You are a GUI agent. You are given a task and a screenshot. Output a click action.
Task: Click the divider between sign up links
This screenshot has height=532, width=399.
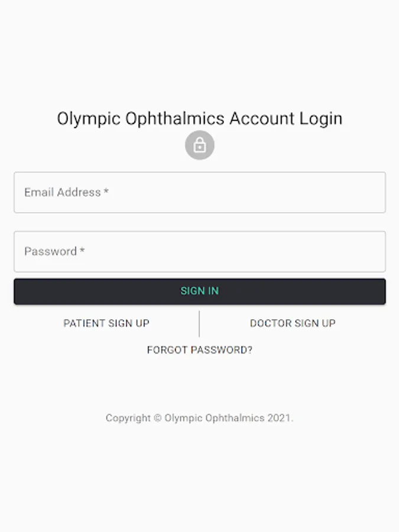point(199,323)
